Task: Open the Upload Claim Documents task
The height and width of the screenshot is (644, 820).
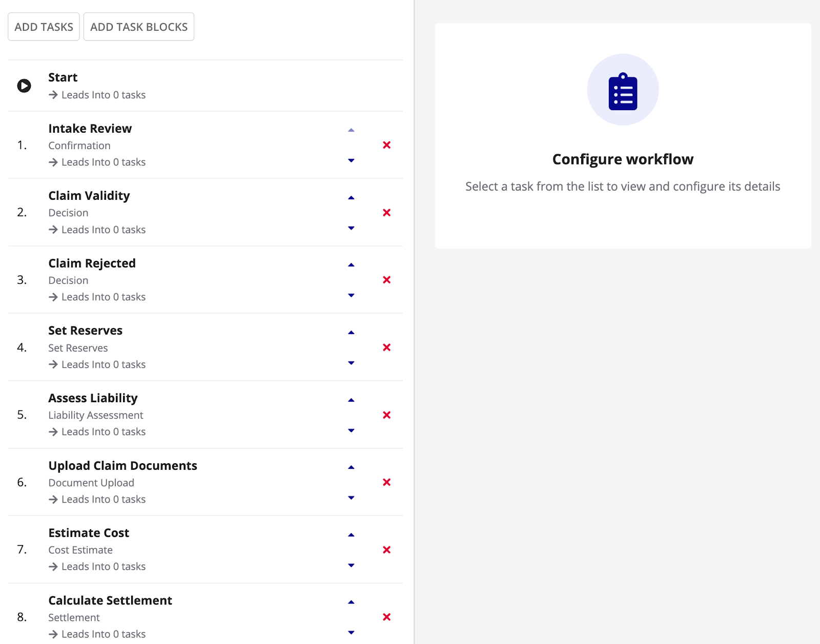Action: coord(122,466)
